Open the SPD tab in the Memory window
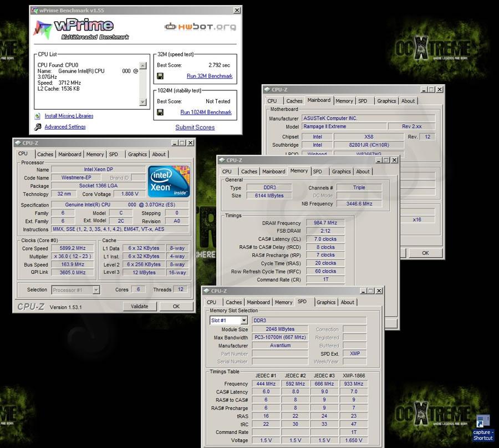 pos(318,171)
